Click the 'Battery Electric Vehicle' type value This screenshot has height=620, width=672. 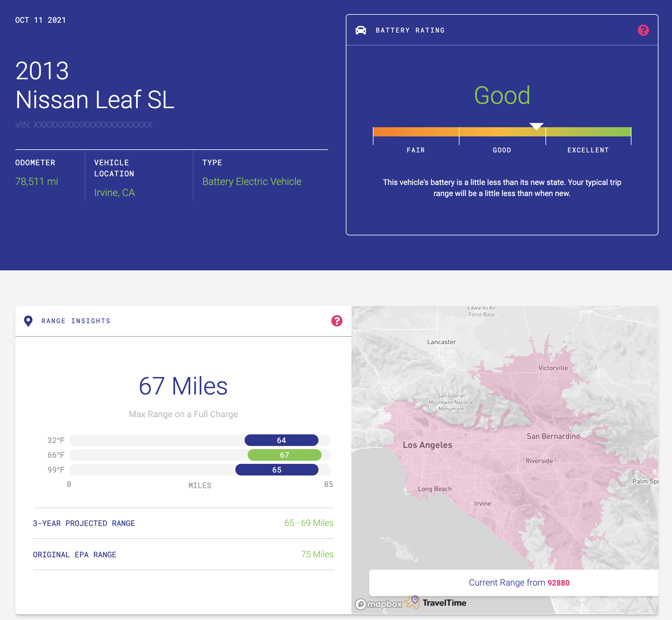tap(252, 182)
